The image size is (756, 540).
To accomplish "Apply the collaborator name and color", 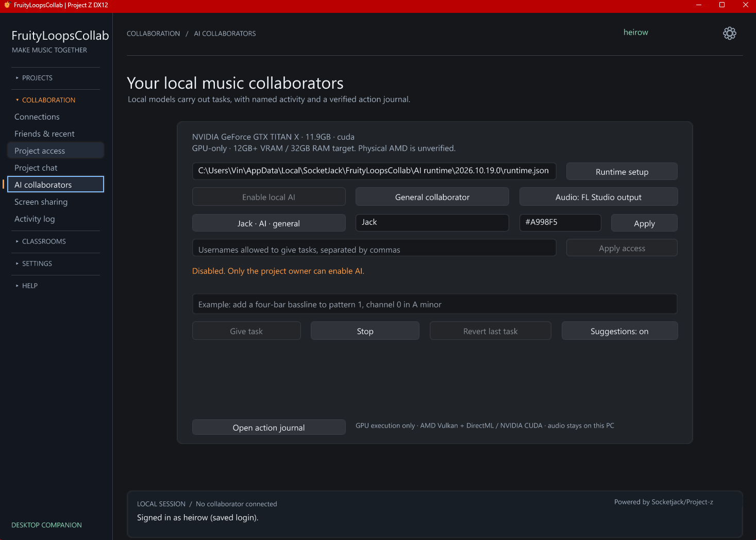I will tap(645, 223).
